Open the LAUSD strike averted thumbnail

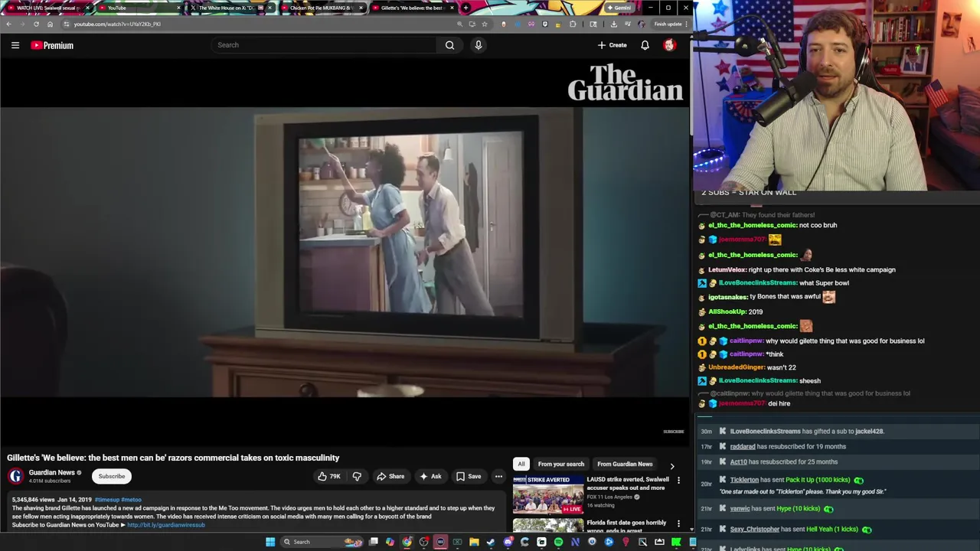point(548,494)
